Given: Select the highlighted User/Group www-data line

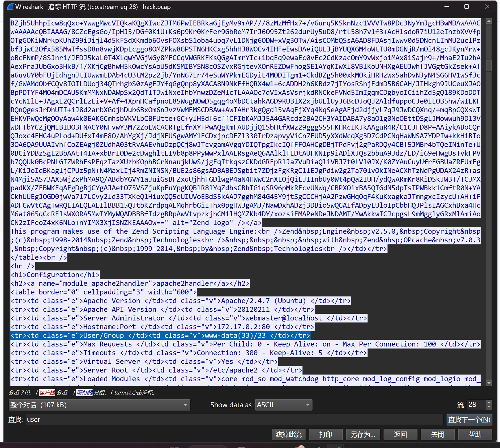Looking at the screenshot, I should pyautogui.click(x=160, y=335).
